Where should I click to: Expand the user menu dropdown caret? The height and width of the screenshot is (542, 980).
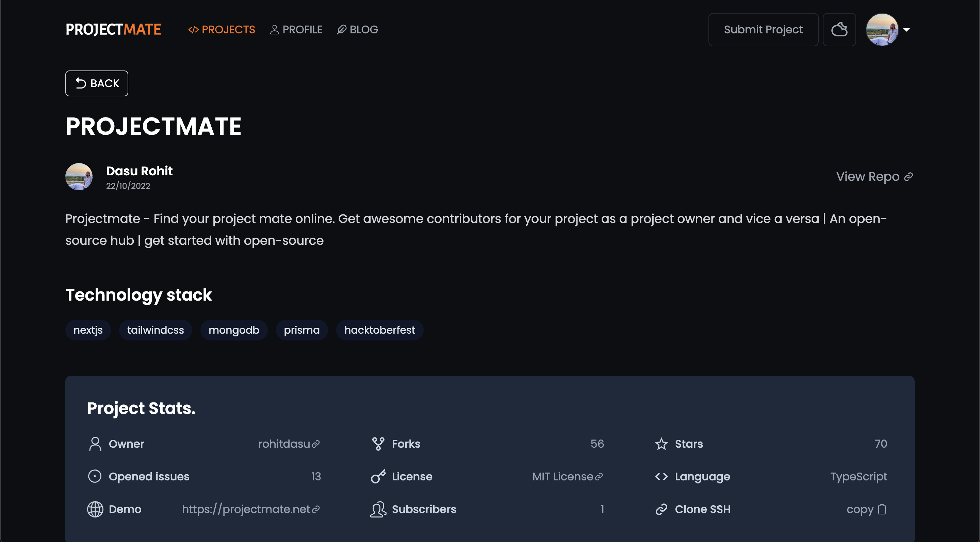pos(906,30)
